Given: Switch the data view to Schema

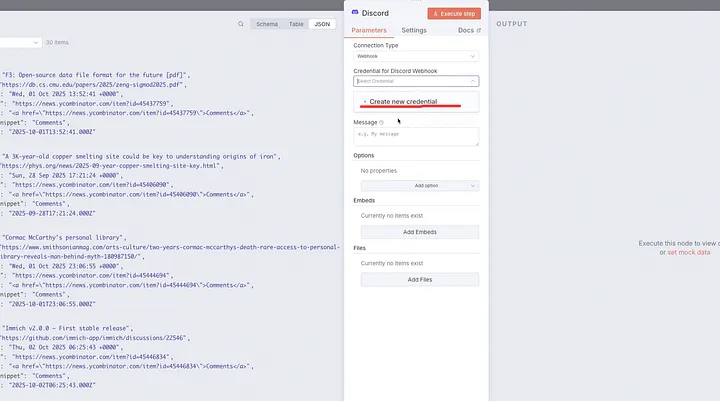Looking at the screenshot, I should point(267,23).
